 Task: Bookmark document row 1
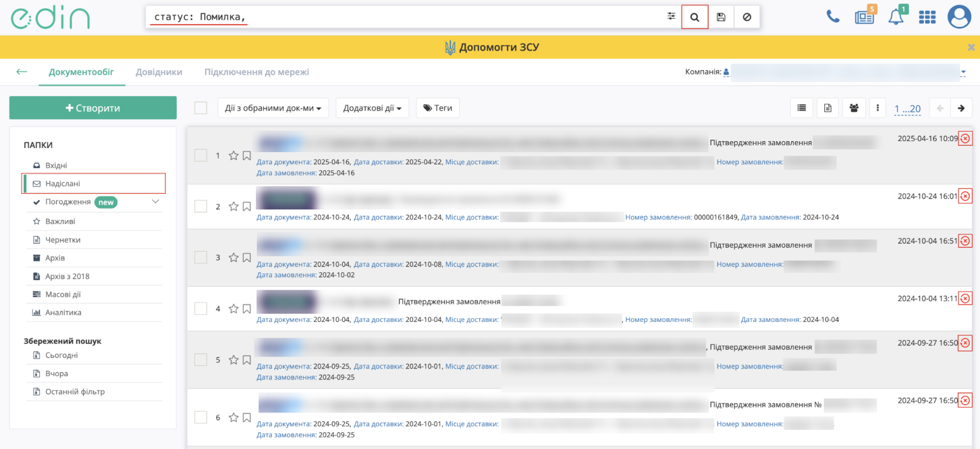coord(247,156)
